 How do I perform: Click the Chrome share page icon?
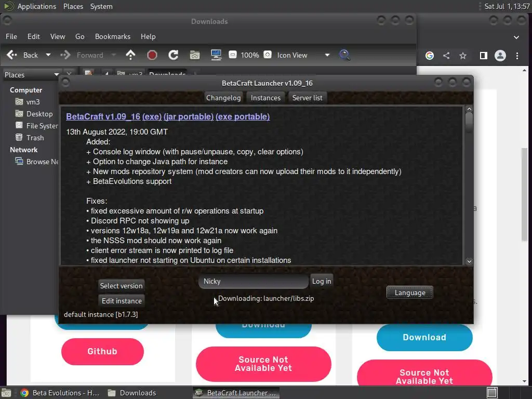(446, 56)
